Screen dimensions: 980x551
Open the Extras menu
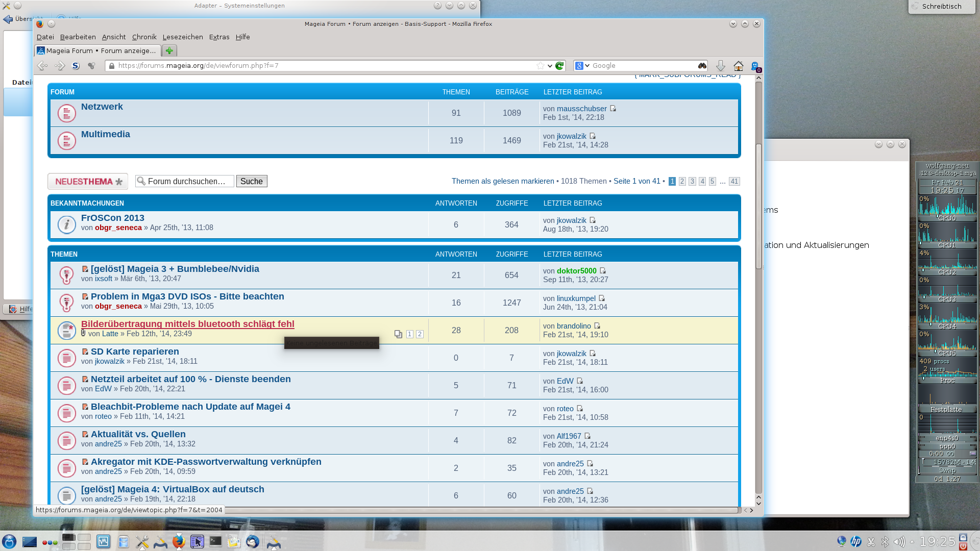pos(219,37)
